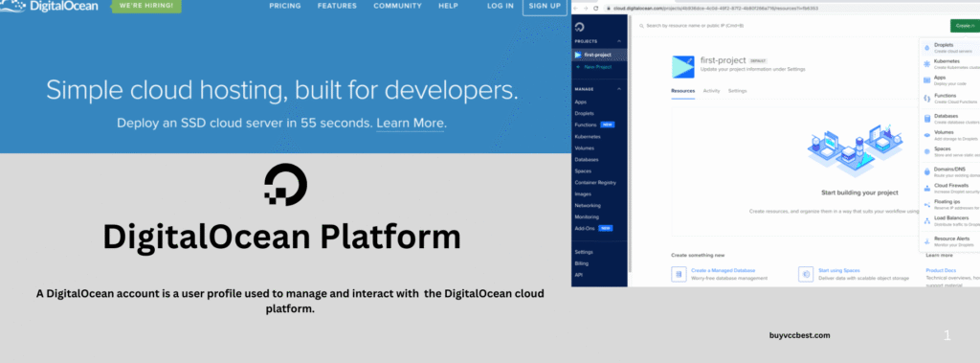Image resolution: width=980 pixels, height=363 pixels.
Task: Click the Cloud Firewalls icon in Create menu
Action: click(x=926, y=188)
